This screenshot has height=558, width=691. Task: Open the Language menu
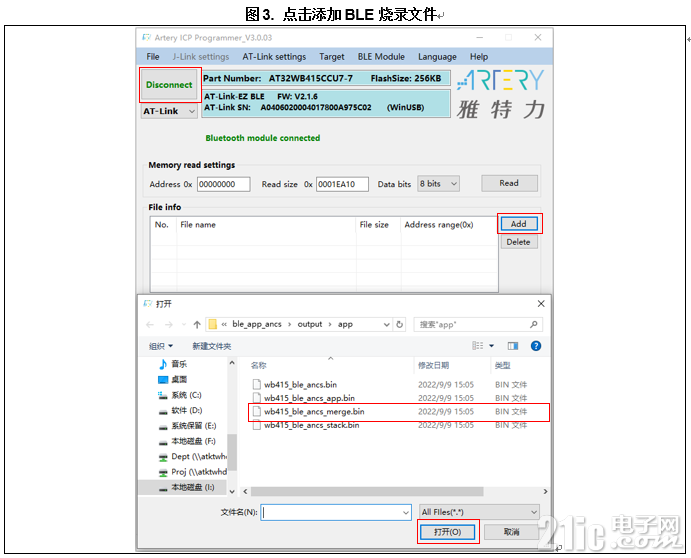pos(437,57)
